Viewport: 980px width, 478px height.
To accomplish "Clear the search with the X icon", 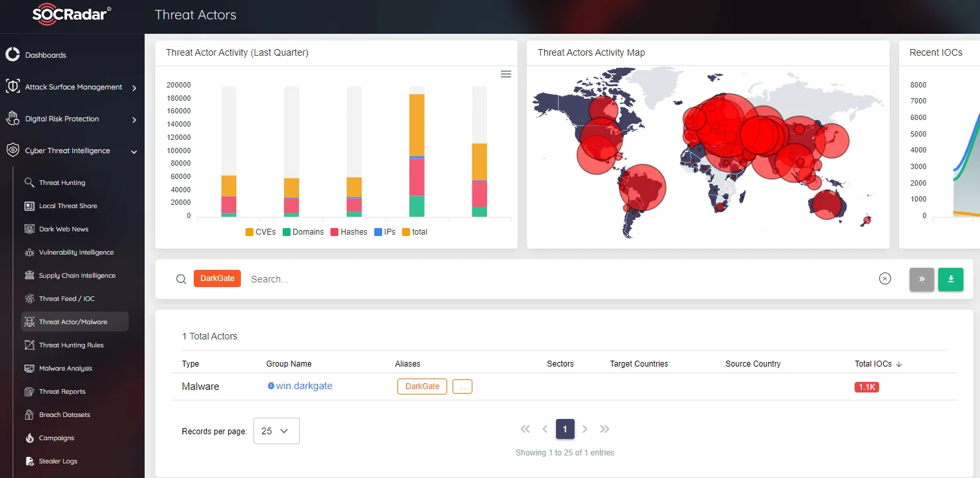I will [885, 278].
